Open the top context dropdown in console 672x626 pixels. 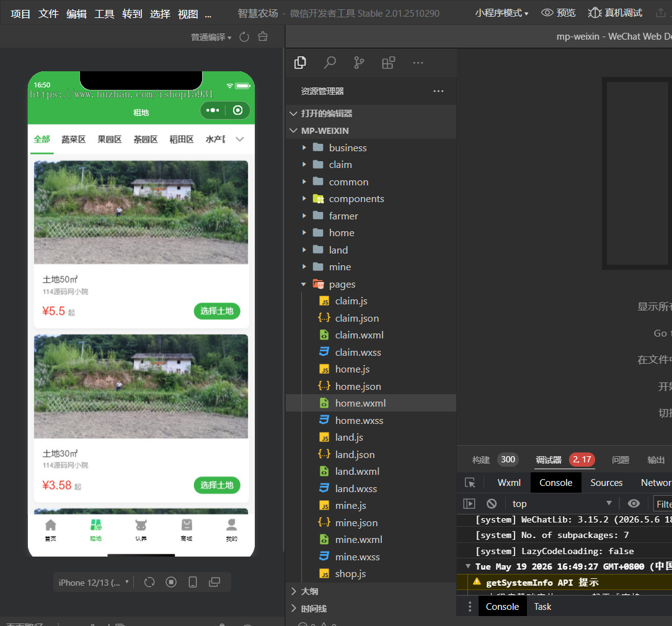pos(562,503)
